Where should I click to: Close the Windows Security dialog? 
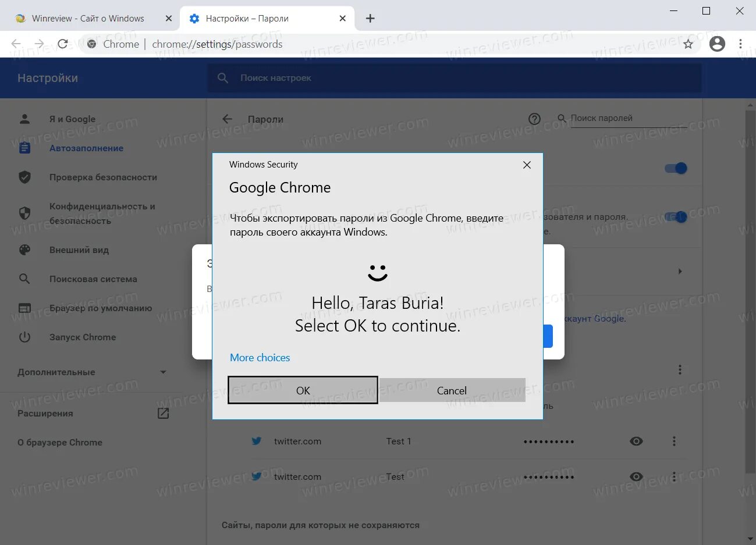click(x=527, y=165)
